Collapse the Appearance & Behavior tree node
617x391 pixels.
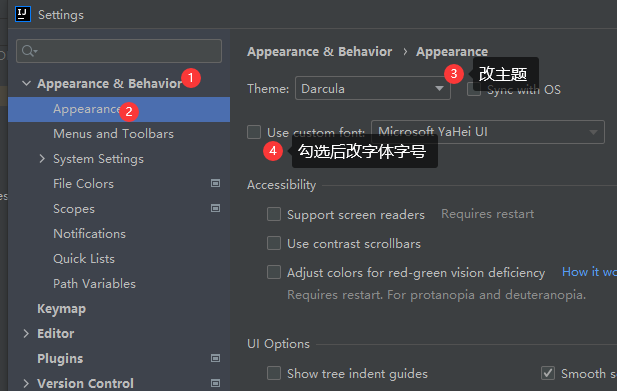[x=26, y=83]
